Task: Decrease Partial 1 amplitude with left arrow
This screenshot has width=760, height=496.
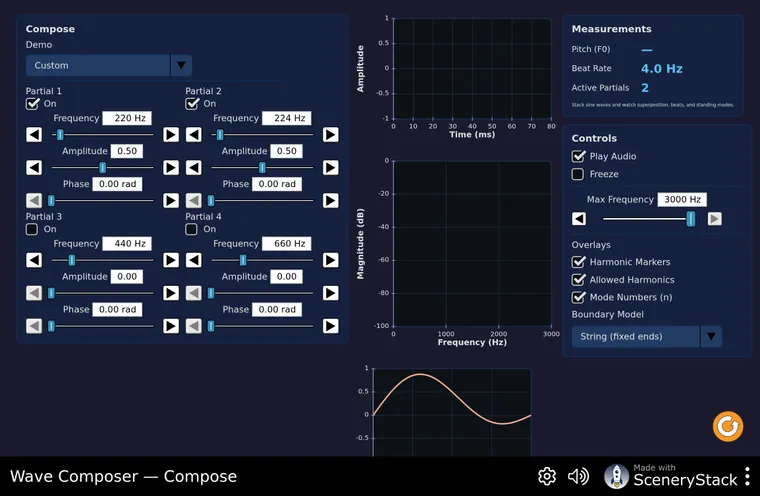Action: 34,168
